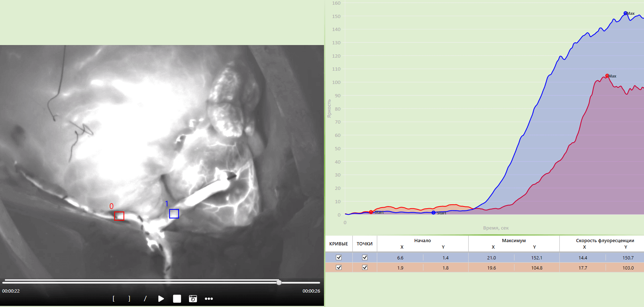Click the slash icon in video controls
Viewport: 644px width, 307px height.
145,299
